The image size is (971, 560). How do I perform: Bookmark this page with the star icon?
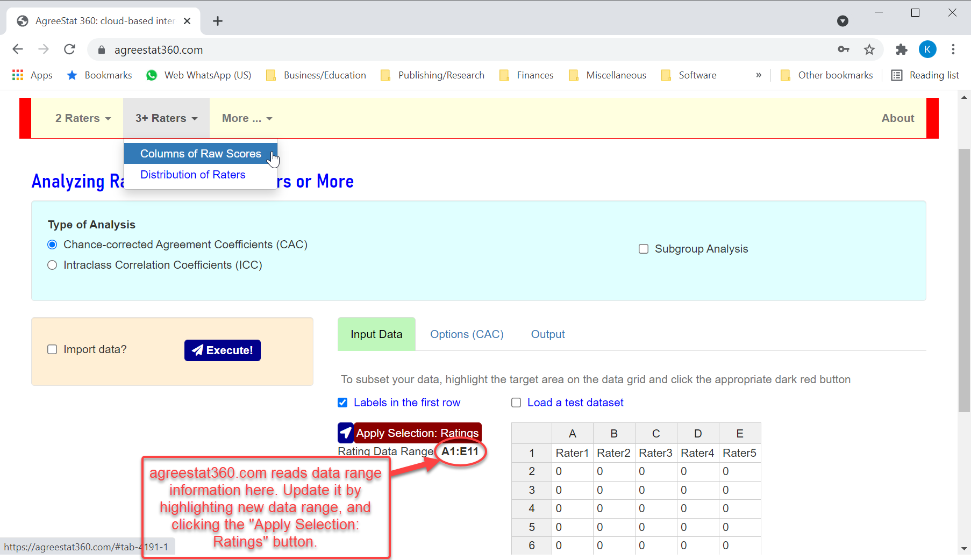869,49
